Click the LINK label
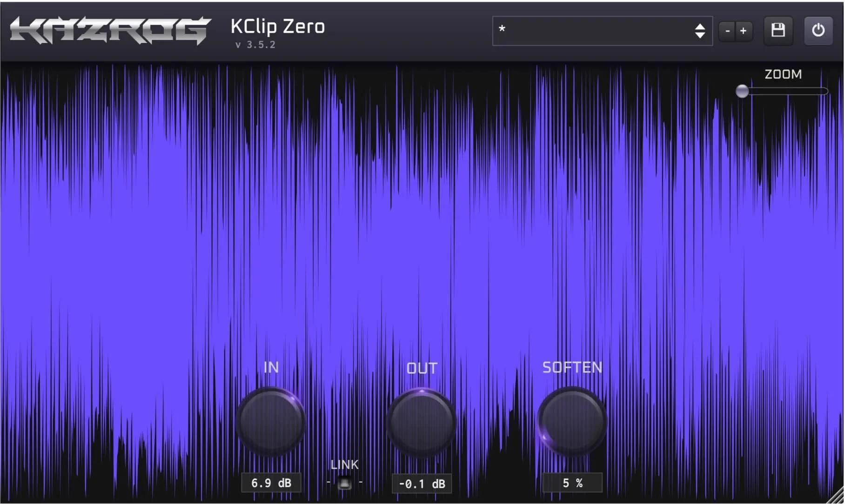The image size is (845, 504). pos(344,464)
